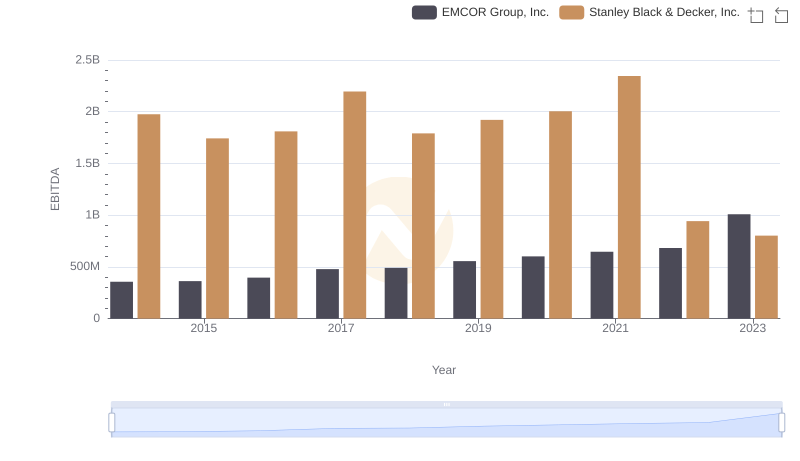Click the EMCOR Group dark legend swatch
Viewport: 800px width, 461px height.
pyautogui.click(x=424, y=12)
